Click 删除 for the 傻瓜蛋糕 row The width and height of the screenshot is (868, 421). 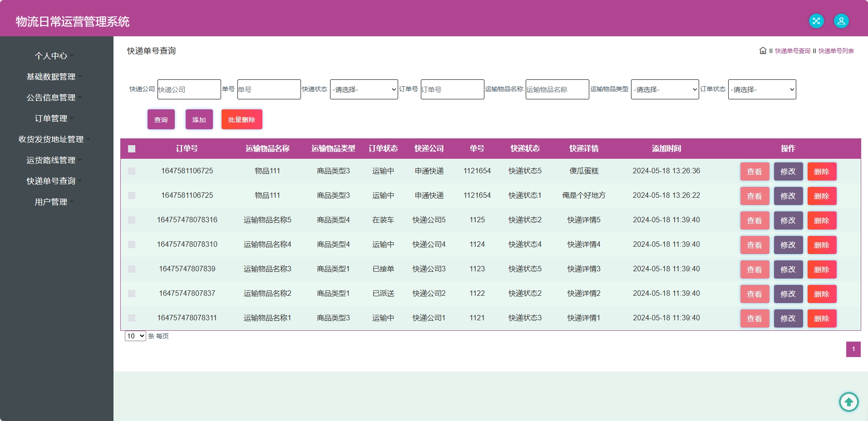click(822, 171)
